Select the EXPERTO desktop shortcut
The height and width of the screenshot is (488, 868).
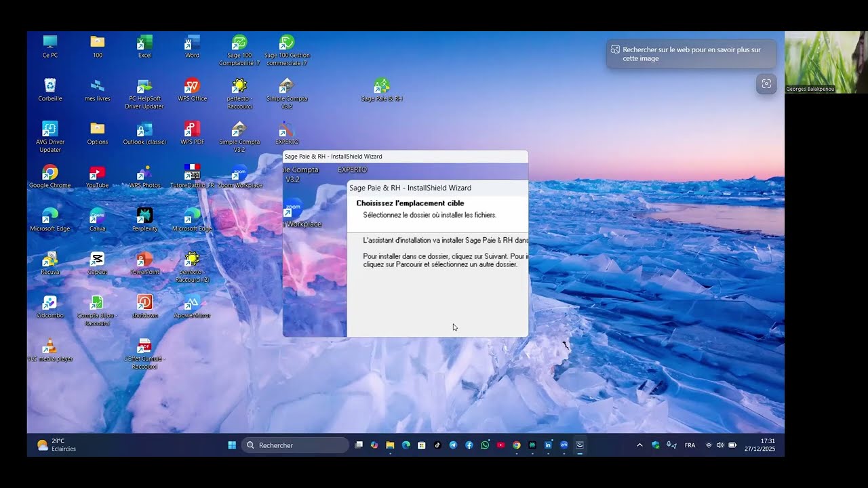287,133
